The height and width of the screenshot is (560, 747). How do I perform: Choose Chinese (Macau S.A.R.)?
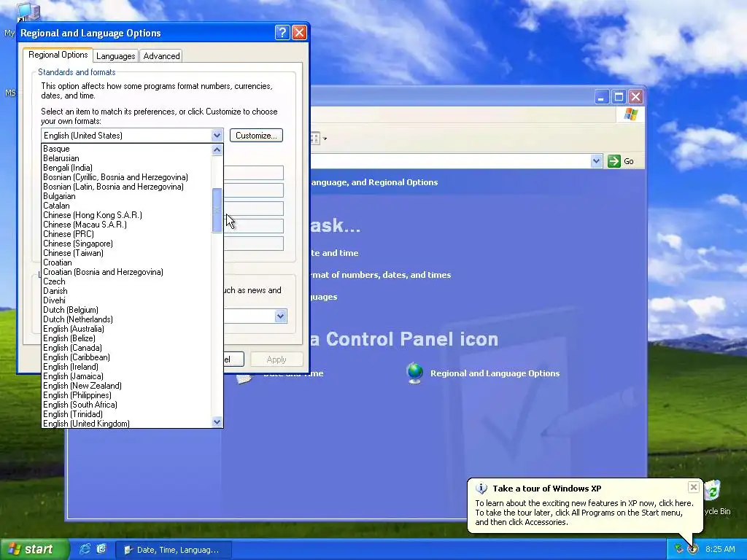coord(126,225)
